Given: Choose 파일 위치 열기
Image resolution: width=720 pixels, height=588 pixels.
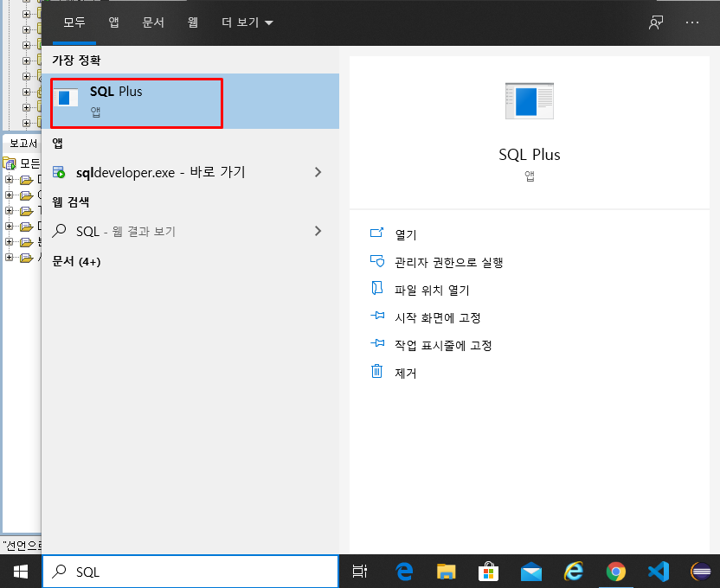Looking at the screenshot, I should tap(432, 291).
